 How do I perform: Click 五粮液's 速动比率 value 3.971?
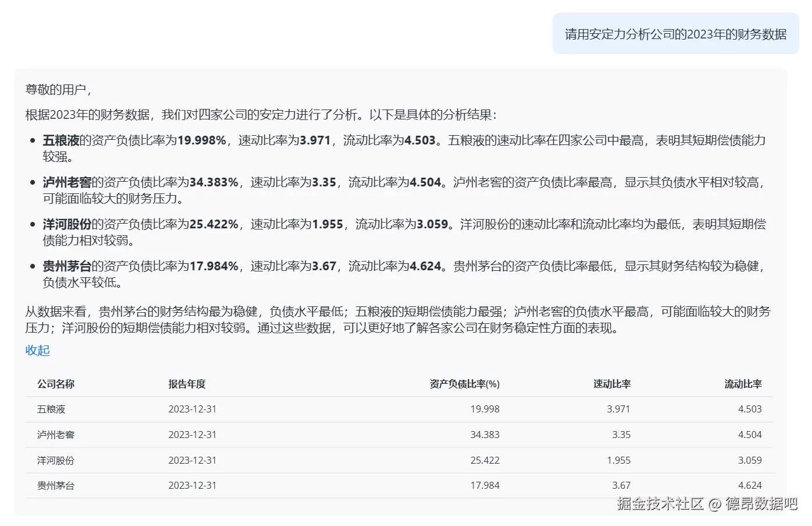[x=619, y=409]
